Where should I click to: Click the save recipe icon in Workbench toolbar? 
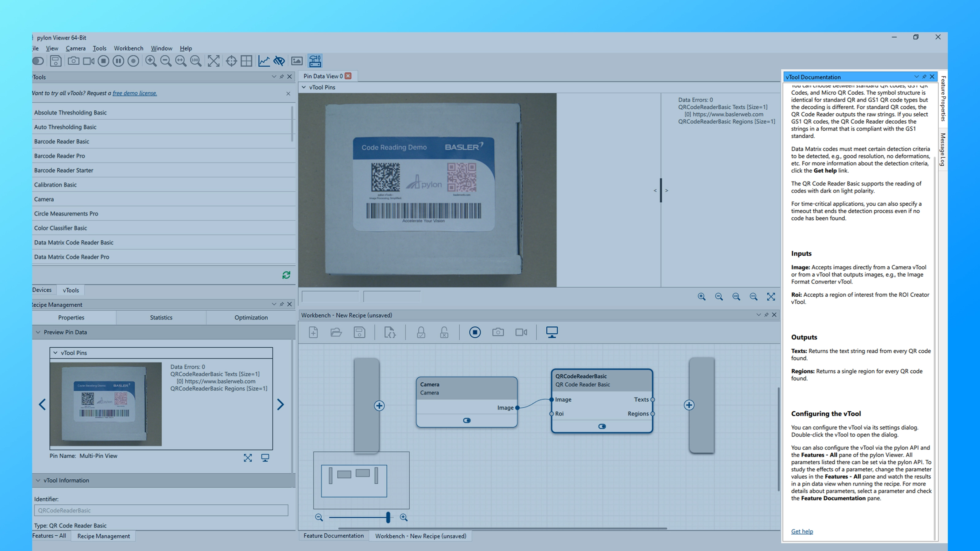coord(360,332)
